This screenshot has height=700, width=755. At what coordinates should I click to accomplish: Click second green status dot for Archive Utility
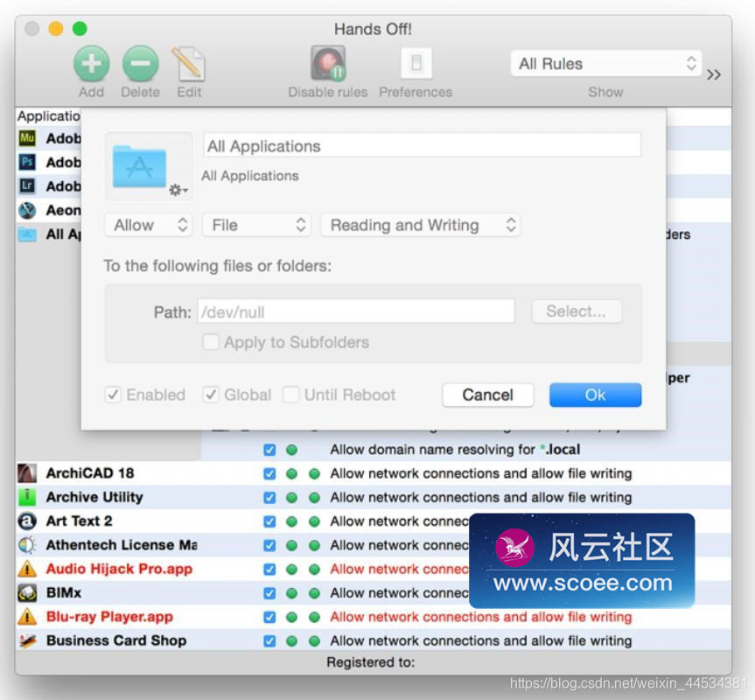point(314,498)
